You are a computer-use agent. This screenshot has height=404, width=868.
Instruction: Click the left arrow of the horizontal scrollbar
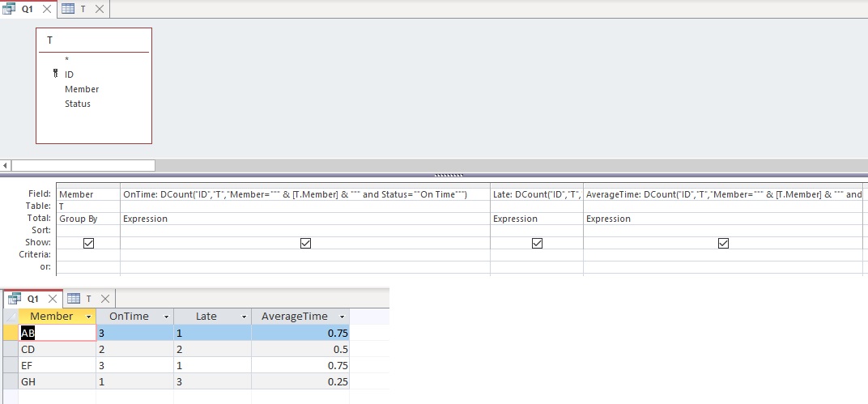[6, 165]
